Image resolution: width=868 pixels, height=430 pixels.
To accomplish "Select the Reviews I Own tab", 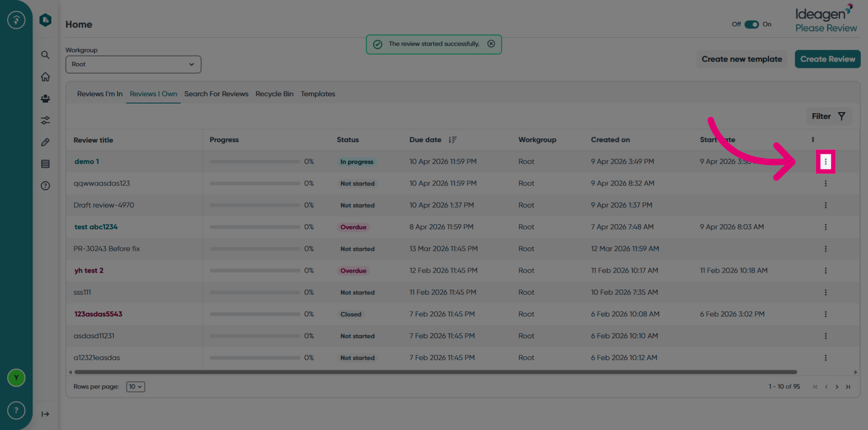I will tap(153, 94).
